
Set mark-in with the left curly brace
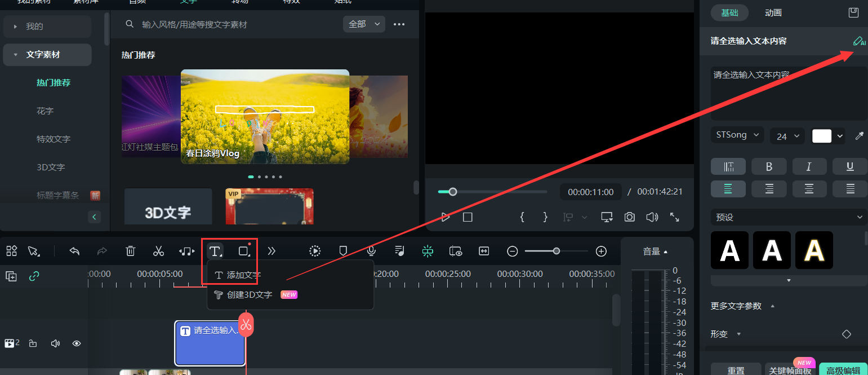click(522, 217)
